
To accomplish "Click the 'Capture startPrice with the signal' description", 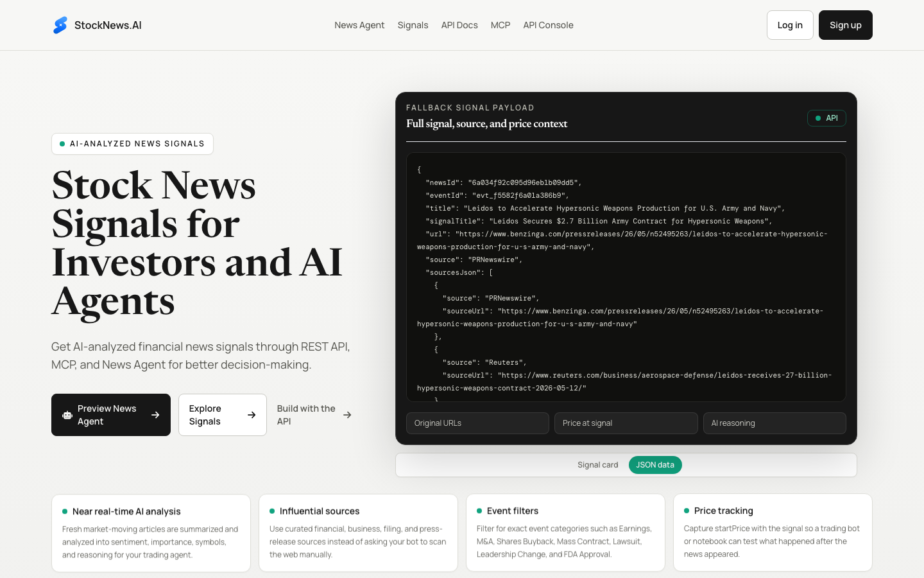I will coord(772,541).
